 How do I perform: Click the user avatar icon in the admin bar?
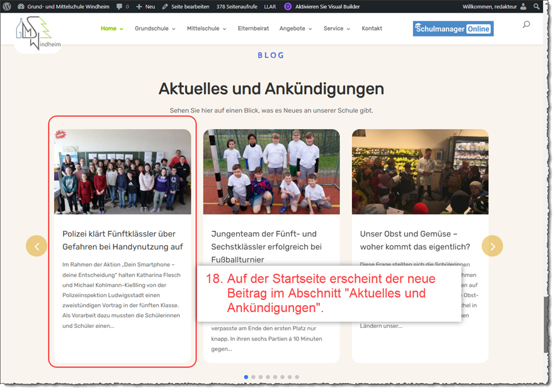pyautogui.click(x=523, y=6)
